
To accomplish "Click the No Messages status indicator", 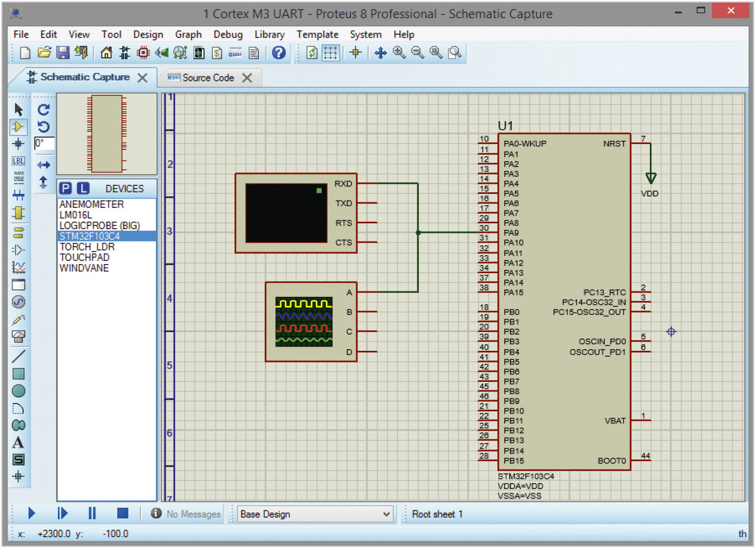I will 186,514.
